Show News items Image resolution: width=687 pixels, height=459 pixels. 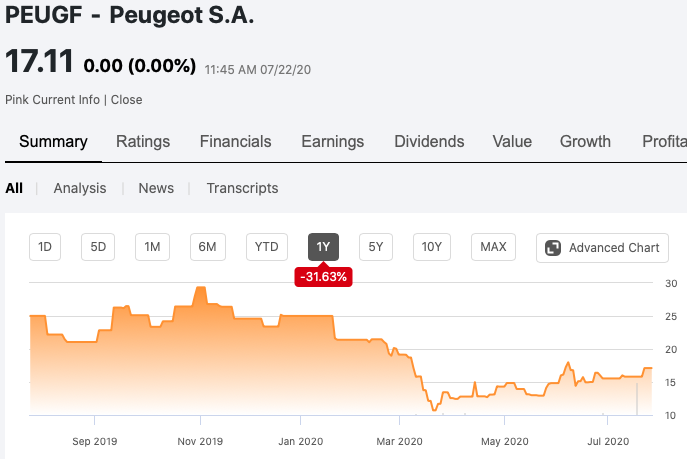pyautogui.click(x=156, y=188)
